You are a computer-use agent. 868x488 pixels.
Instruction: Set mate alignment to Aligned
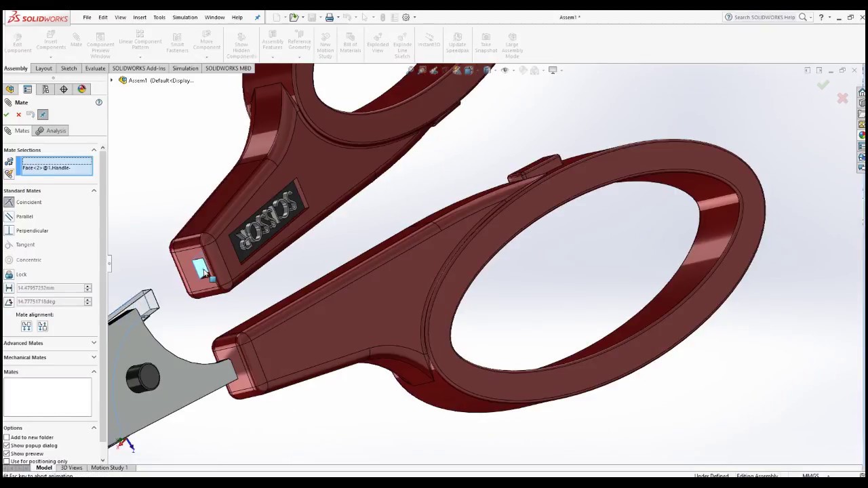pyautogui.click(x=26, y=326)
